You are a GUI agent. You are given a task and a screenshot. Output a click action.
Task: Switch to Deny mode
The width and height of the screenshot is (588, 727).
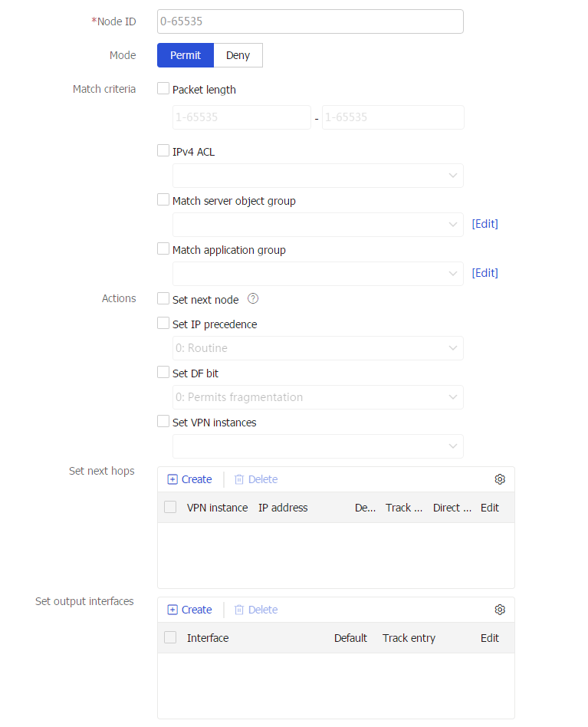point(238,54)
